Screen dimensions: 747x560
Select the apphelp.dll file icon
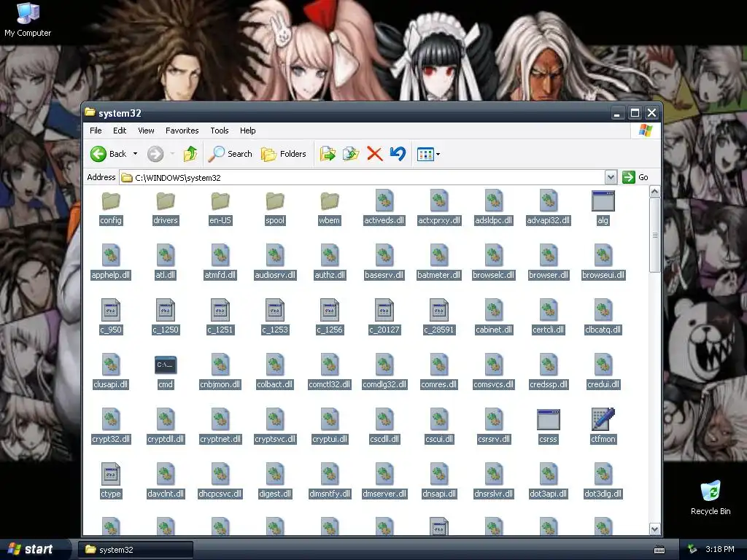(111, 255)
